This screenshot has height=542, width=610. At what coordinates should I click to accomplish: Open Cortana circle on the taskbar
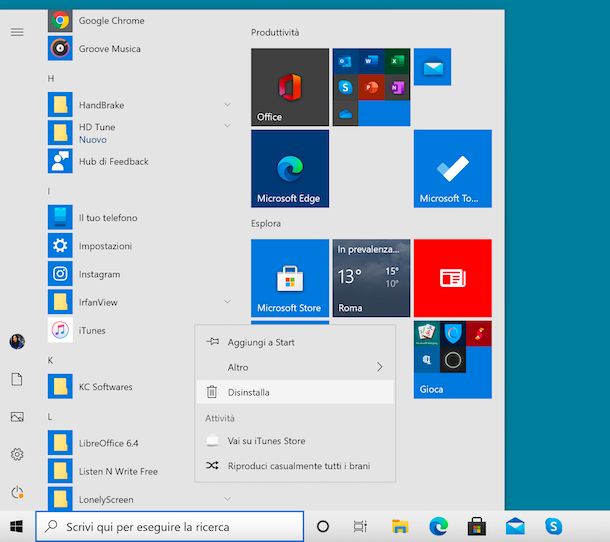pyautogui.click(x=323, y=526)
